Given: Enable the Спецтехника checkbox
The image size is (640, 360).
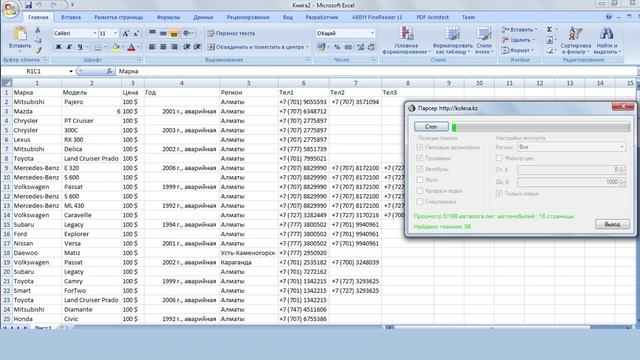Looking at the screenshot, I should pos(420,201).
